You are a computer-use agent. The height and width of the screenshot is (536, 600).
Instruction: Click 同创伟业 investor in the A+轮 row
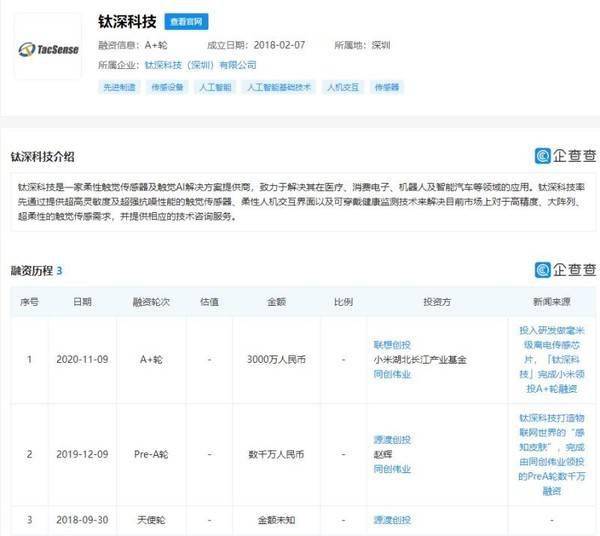pyautogui.click(x=392, y=374)
